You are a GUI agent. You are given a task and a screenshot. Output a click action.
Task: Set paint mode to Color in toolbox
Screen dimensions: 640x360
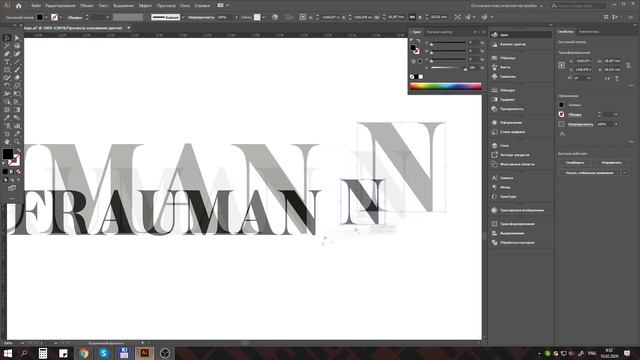tap(5, 171)
